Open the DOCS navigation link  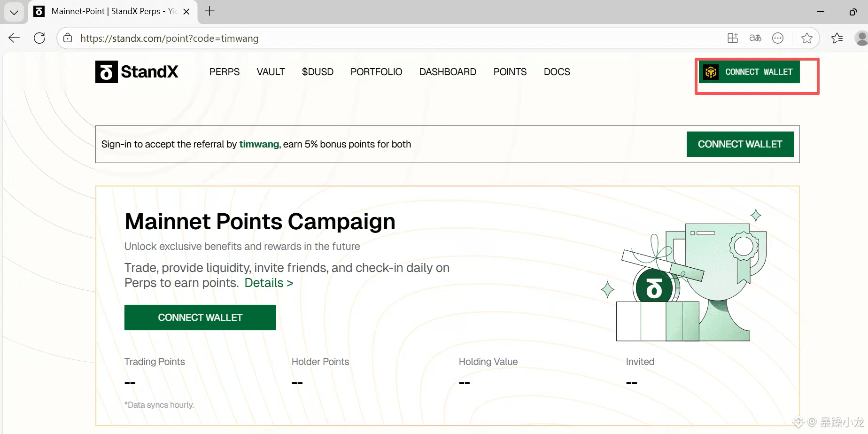click(557, 72)
